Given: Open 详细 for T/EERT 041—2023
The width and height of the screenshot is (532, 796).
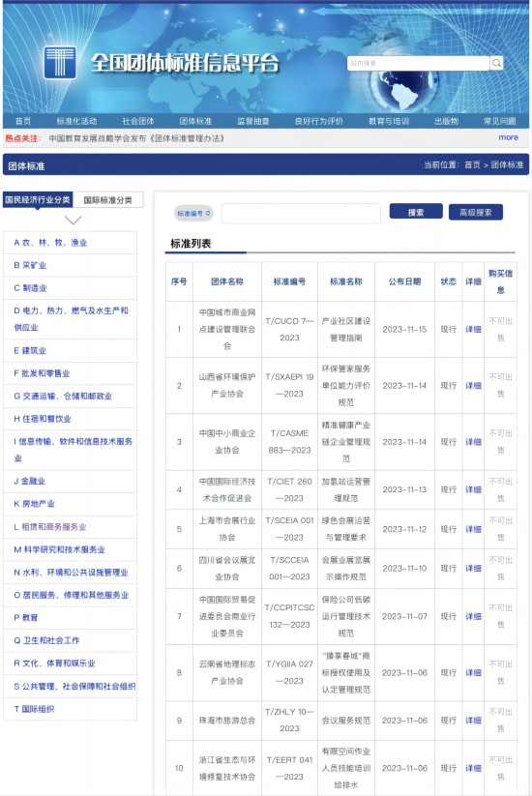Looking at the screenshot, I should click(473, 768).
